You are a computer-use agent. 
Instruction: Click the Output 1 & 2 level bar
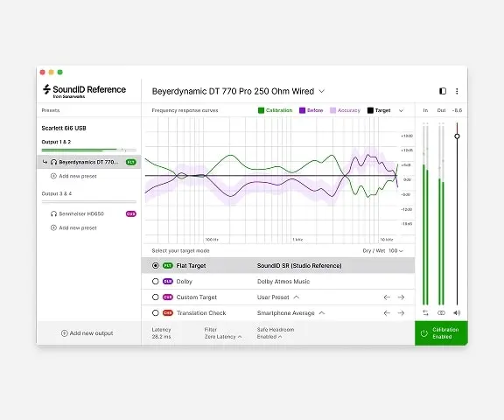(89, 150)
